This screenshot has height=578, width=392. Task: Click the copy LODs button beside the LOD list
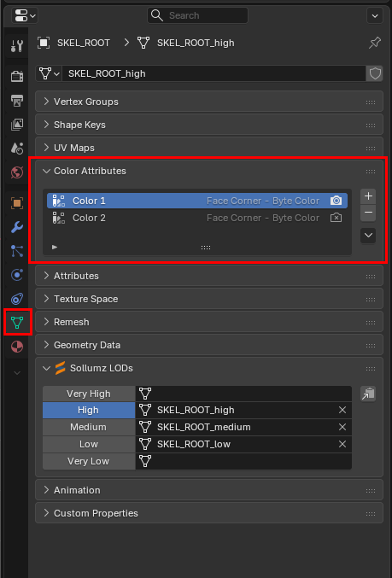[368, 394]
